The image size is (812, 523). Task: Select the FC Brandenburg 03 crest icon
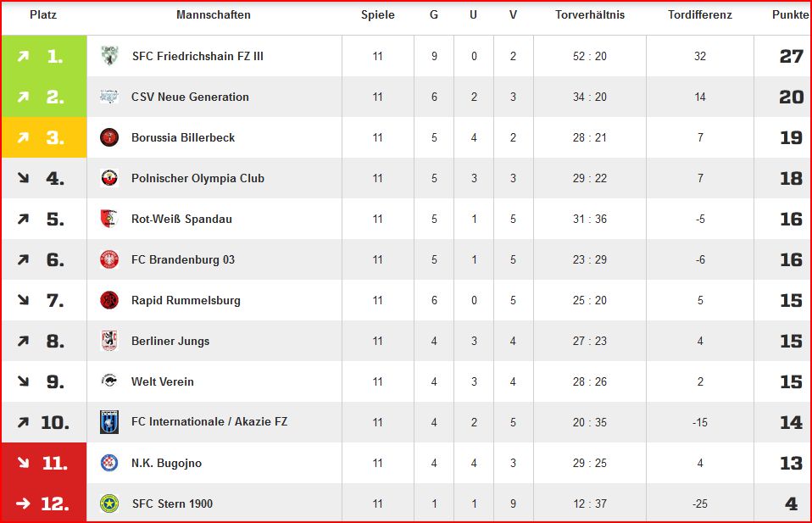coord(109,259)
